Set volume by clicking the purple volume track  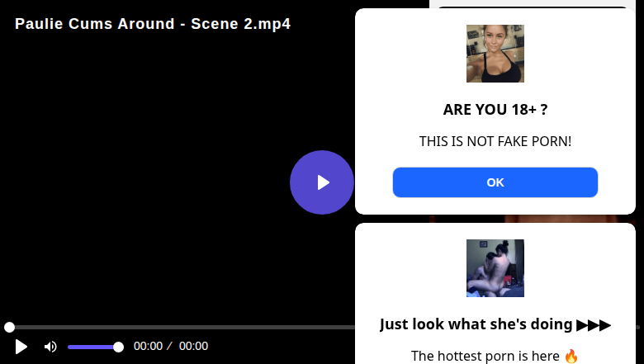[x=91, y=347]
